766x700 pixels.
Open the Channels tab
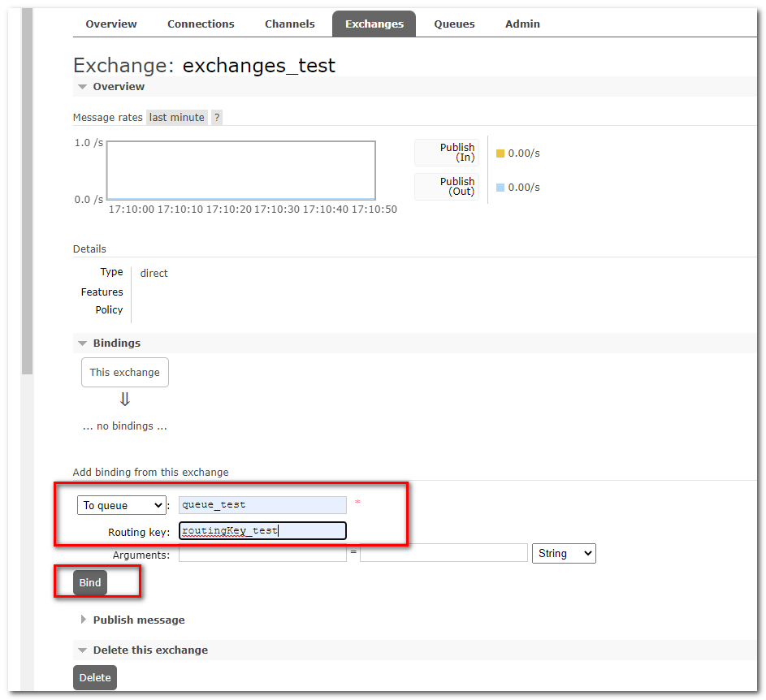tap(290, 24)
